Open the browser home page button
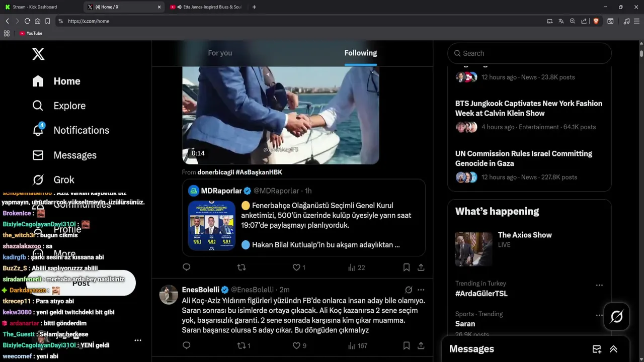The width and height of the screenshot is (644, 362). pos(37,21)
